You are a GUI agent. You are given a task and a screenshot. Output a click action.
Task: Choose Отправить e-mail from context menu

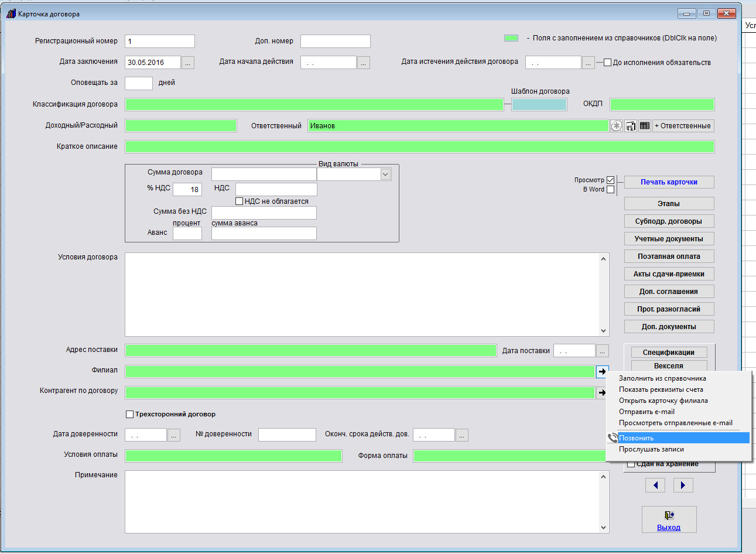coord(646,412)
